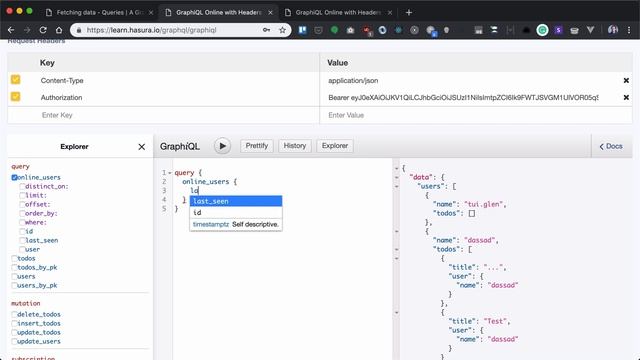The height and width of the screenshot is (360, 640).
Task: Close the Fetching data tab
Action: pos(151,13)
